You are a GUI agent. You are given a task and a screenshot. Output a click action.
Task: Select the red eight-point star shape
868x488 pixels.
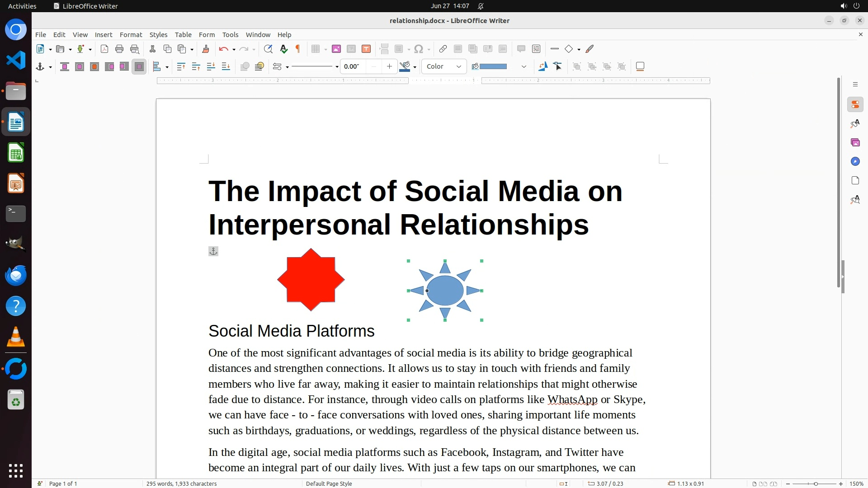pos(311,279)
